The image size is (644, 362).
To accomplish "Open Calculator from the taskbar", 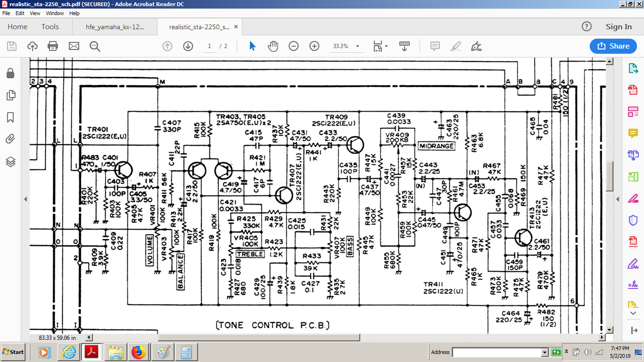I will click(x=186, y=352).
